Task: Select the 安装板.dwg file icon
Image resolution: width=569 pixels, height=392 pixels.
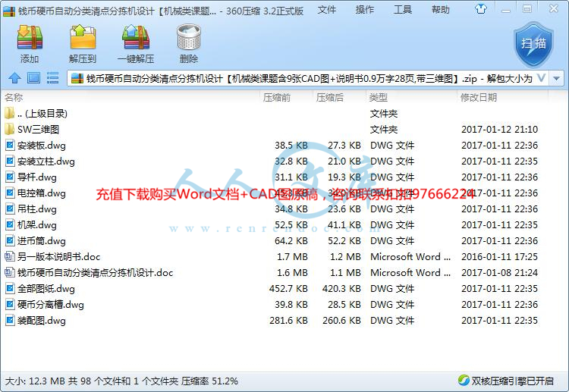Action: coord(10,145)
